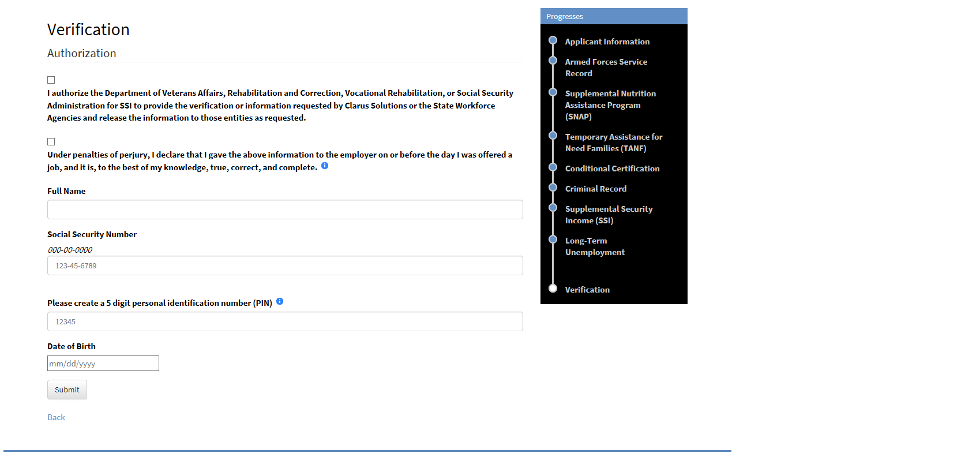This screenshot has height=453, width=980.
Task: Select the agency authorization statement text
Action: pyautogui.click(x=280, y=105)
